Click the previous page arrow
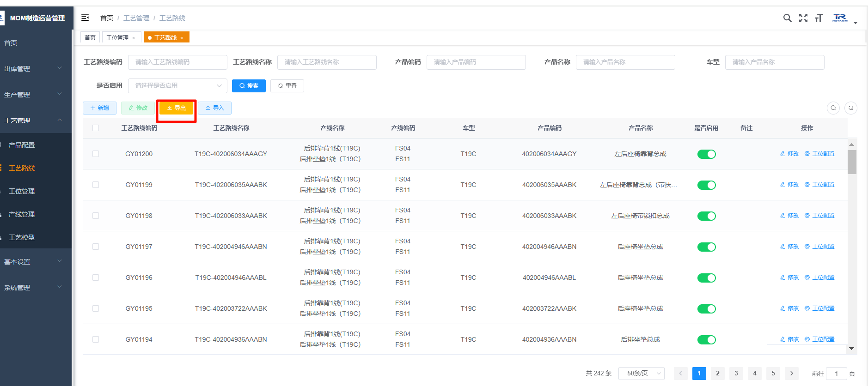The image size is (868, 386). tap(681, 374)
